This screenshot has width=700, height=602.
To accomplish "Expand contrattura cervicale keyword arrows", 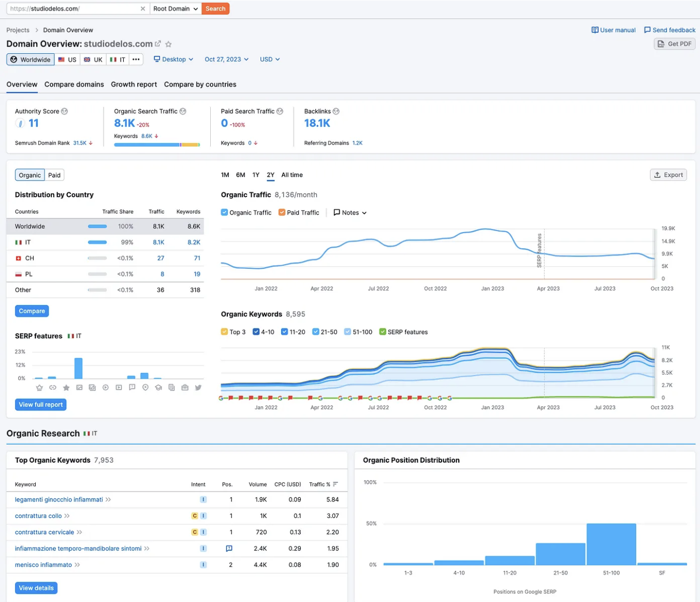I will click(x=79, y=533).
